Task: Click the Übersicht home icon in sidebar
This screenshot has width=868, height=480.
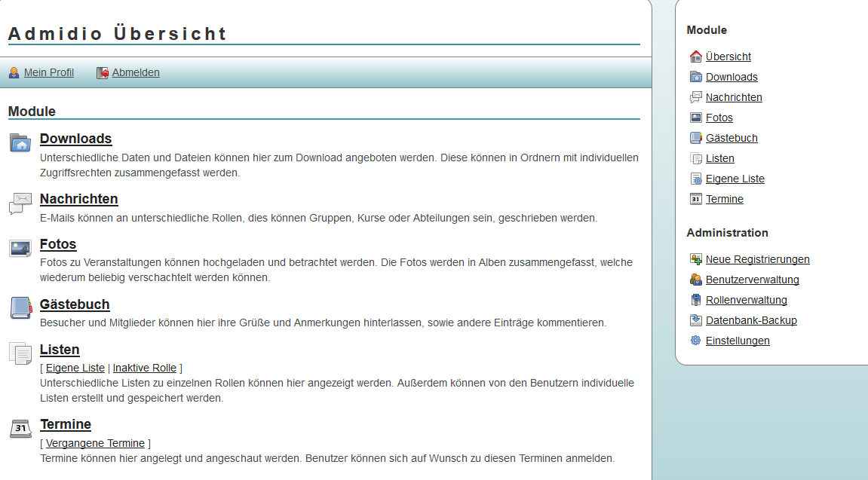Action: click(x=695, y=57)
